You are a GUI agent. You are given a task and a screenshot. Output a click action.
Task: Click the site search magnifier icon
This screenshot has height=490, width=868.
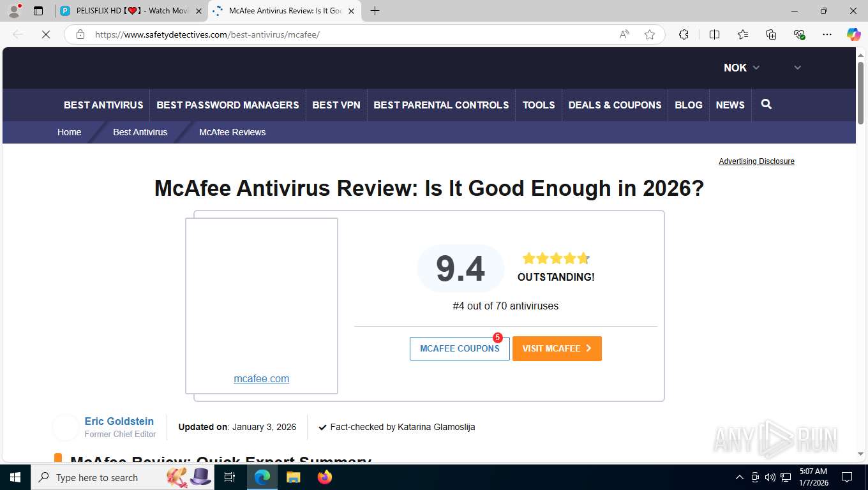767,104
